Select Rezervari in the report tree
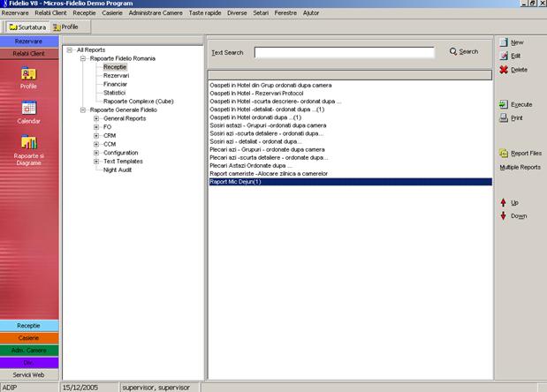Image resolution: width=547 pixels, height=392 pixels. click(x=116, y=76)
